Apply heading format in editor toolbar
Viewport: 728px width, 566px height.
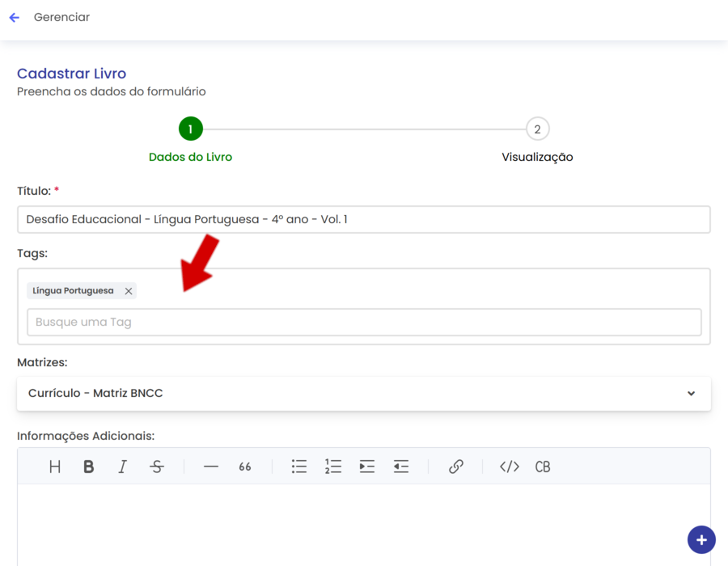tap(55, 467)
